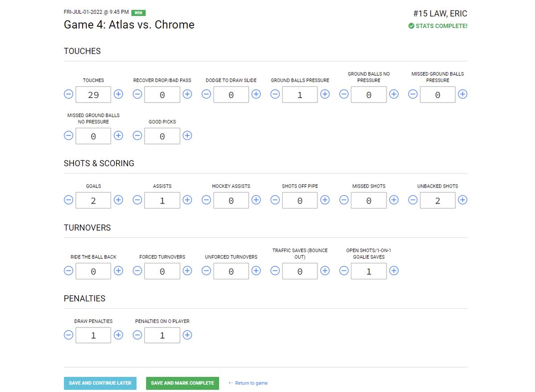Increase Missed Shots count
535x392 pixels.
394,200
